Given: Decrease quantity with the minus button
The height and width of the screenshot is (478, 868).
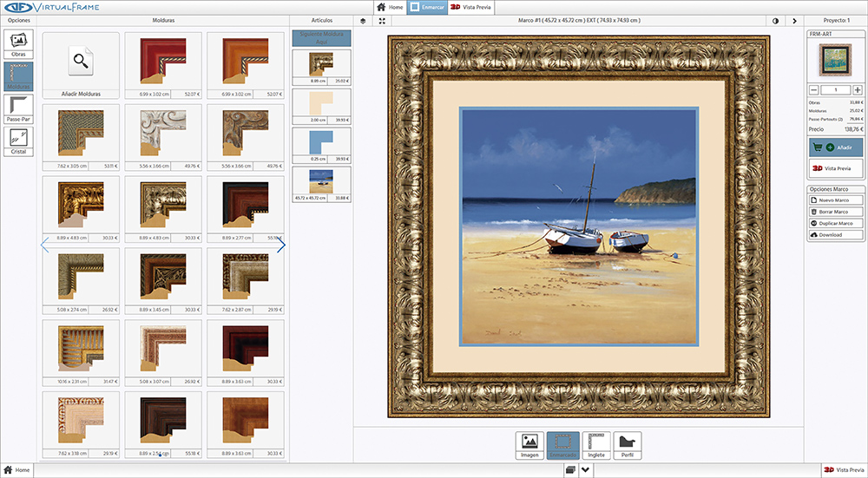Looking at the screenshot, I should point(814,89).
